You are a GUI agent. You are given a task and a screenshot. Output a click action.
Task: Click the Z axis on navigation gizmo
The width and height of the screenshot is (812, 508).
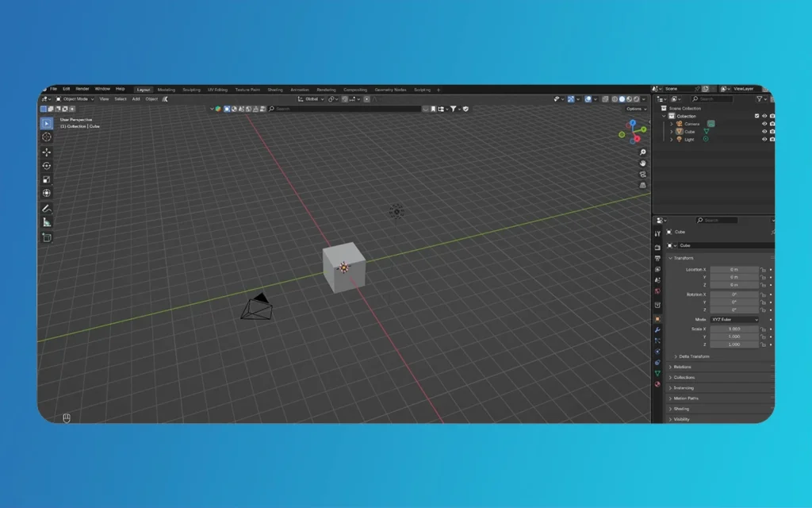(633, 123)
